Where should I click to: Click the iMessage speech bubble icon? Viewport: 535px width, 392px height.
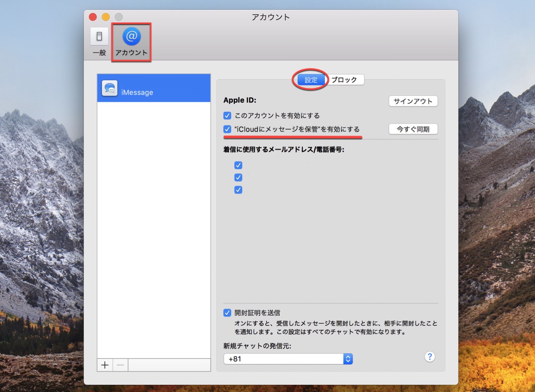point(110,88)
